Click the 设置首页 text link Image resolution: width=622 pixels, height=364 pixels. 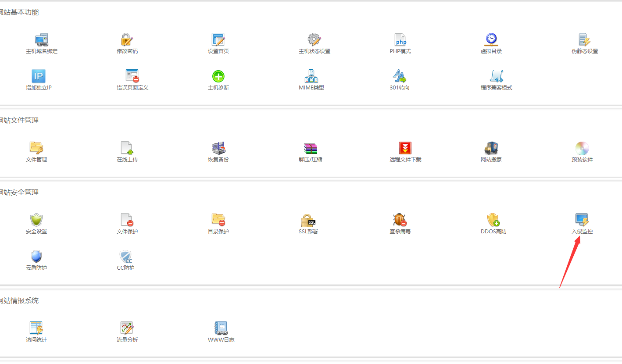218,51
